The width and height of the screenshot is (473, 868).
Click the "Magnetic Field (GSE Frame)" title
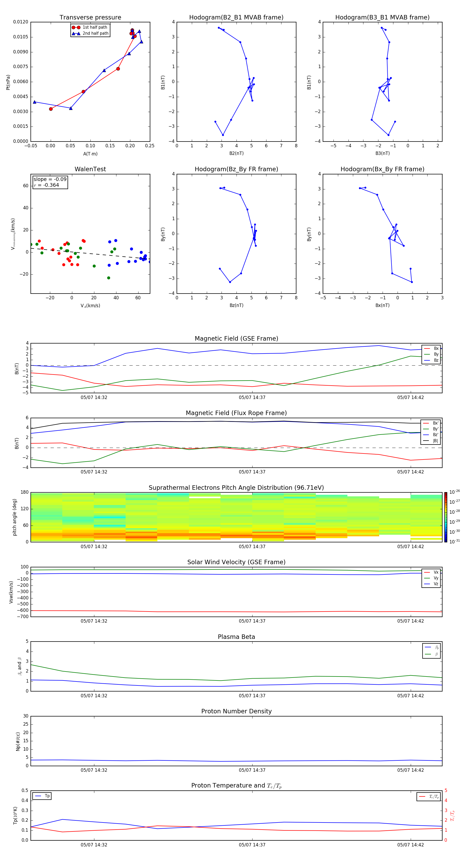click(236, 339)
